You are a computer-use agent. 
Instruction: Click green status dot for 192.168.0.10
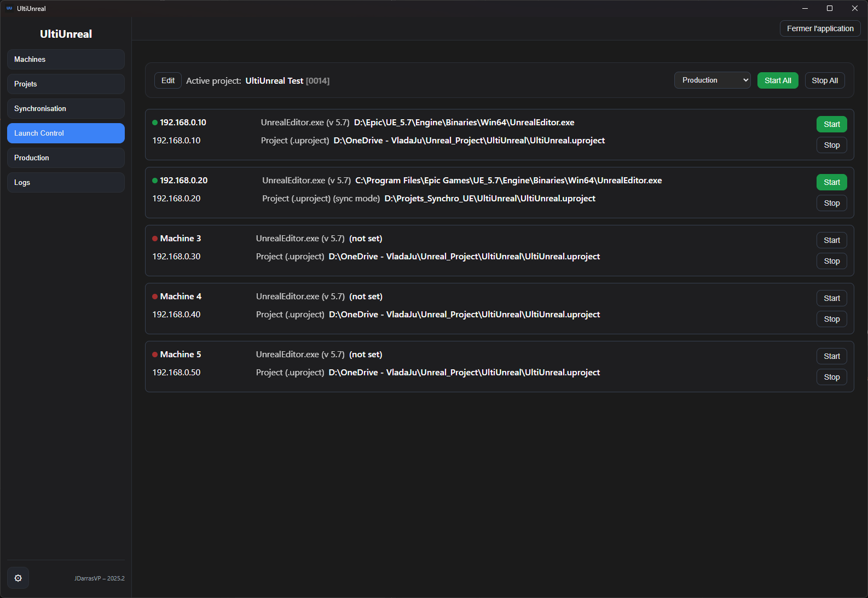coord(155,123)
